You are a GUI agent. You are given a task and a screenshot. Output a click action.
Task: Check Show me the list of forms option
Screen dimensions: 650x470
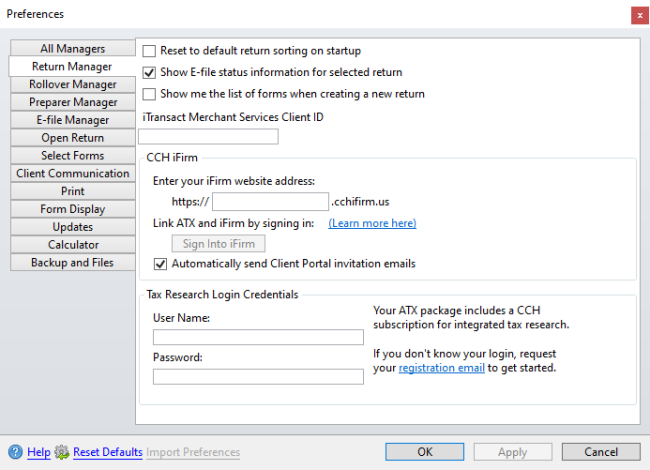pos(149,94)
